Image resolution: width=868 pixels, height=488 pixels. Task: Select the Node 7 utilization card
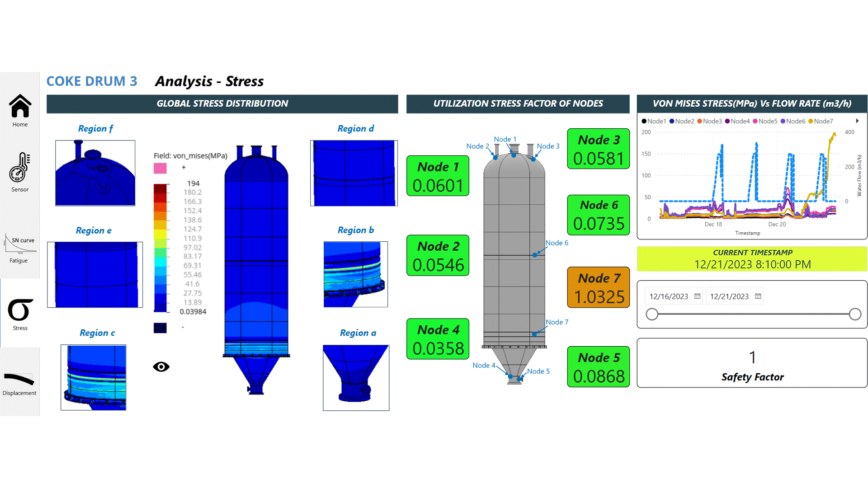[x=599, y=287]
